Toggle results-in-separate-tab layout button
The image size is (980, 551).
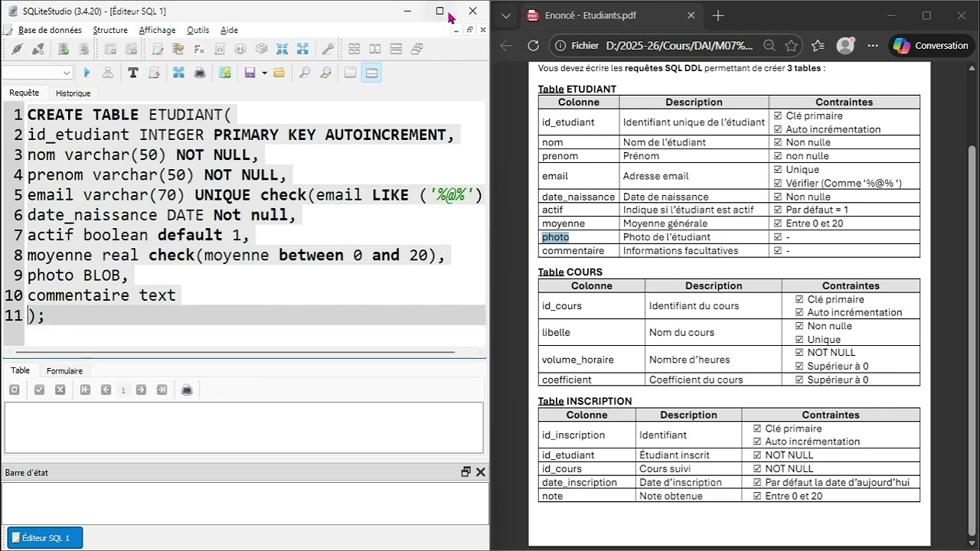(350, 73)
